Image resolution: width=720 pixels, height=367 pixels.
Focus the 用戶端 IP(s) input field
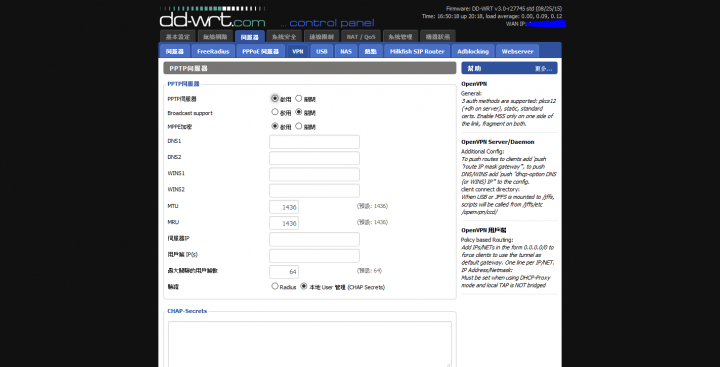coord(314,255)
